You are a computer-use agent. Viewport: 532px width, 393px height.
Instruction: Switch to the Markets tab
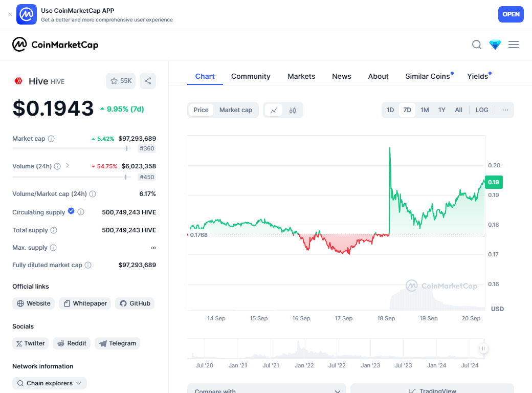[301, 76]
